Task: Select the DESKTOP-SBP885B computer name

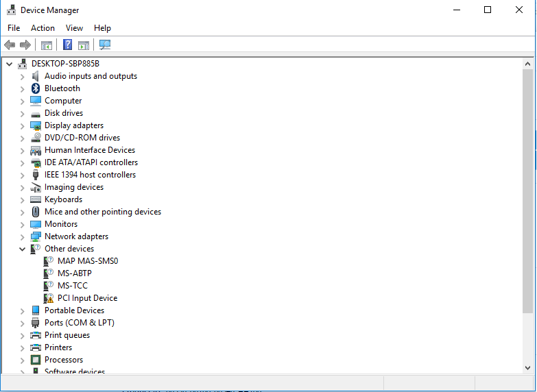Action: pyautogui.click(x=65, y=64)
